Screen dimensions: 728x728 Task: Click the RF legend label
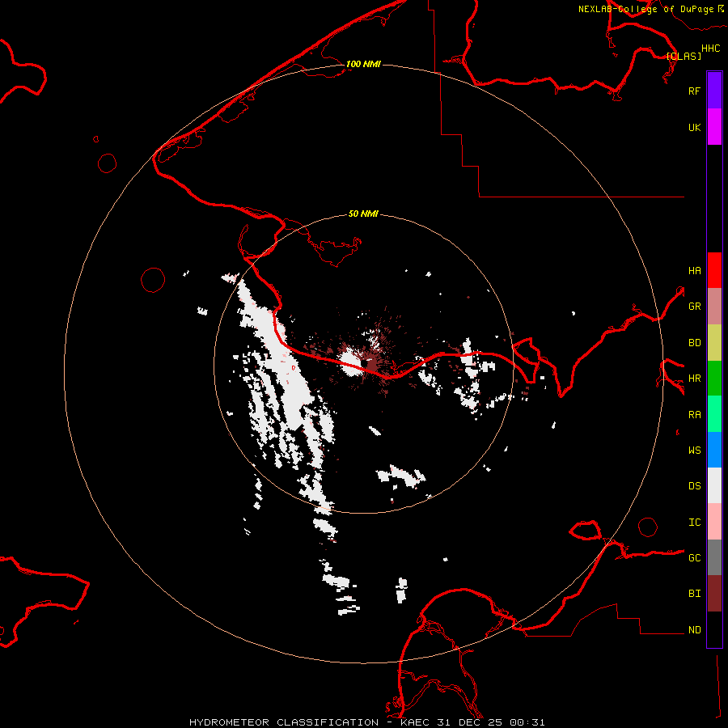coord(694,91)
